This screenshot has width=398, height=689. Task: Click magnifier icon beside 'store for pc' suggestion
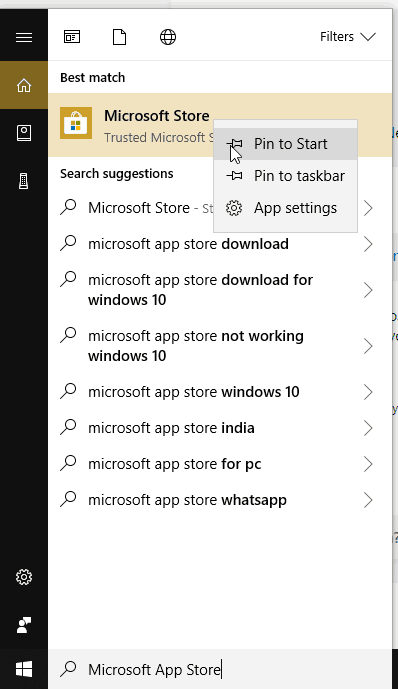pos(68,464)
